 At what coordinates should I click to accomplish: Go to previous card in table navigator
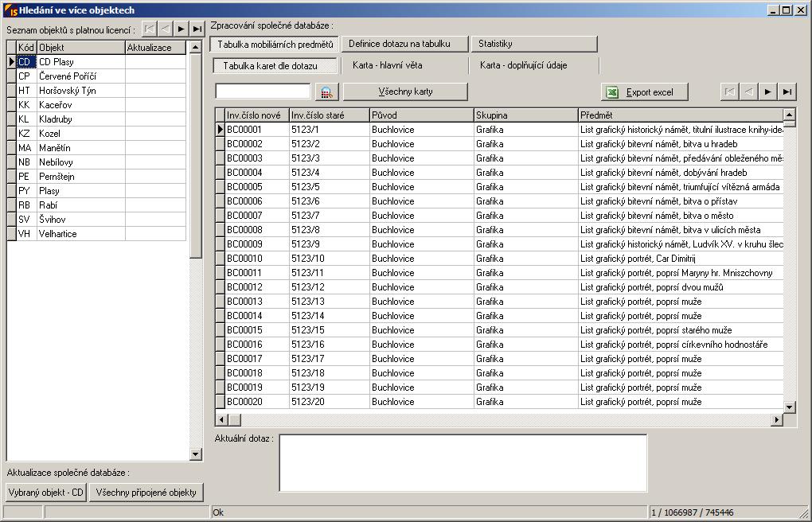748,92
